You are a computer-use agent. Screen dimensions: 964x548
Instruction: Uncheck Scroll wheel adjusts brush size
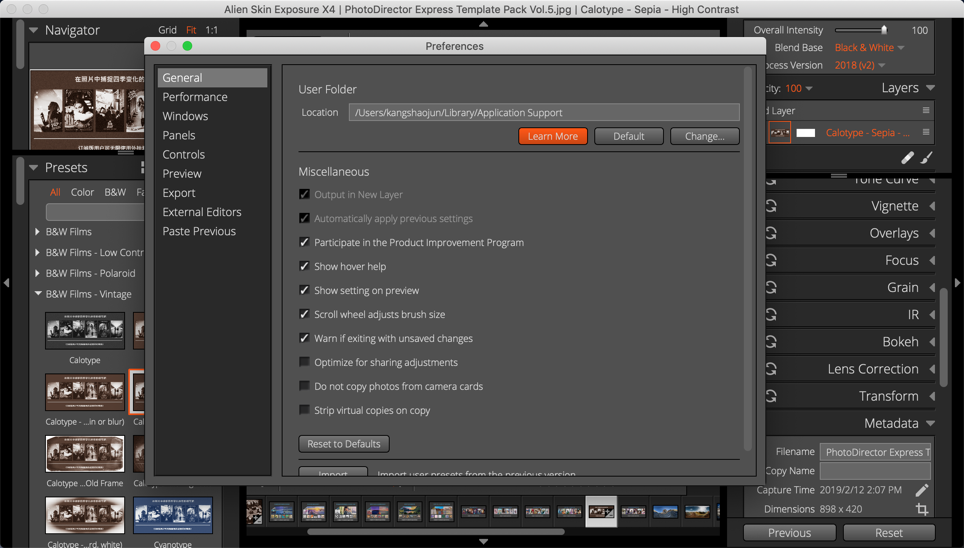(304, 314)
